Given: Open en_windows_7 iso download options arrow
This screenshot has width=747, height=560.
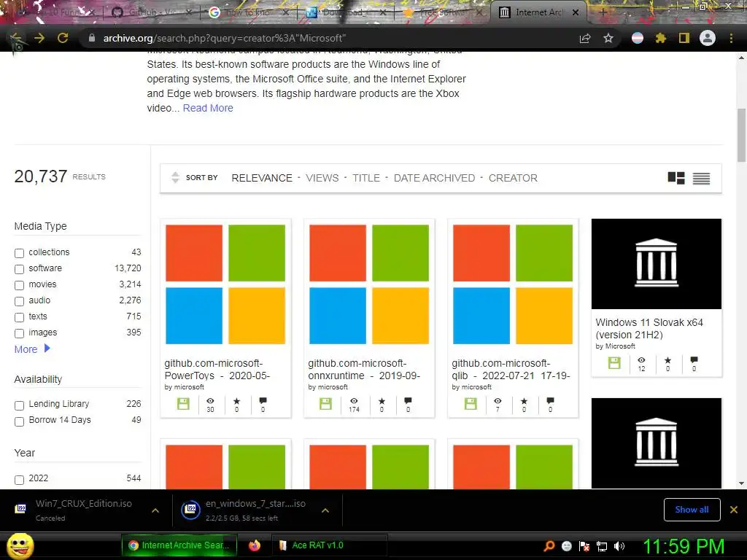Looking at the screenshot, I should pyautogui.click(x=325, y=510).
